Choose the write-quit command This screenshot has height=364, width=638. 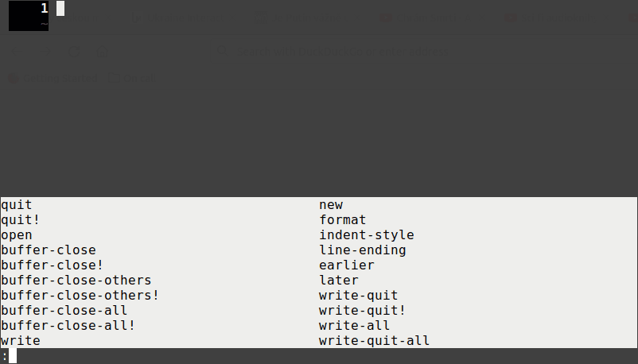point(359,296)
